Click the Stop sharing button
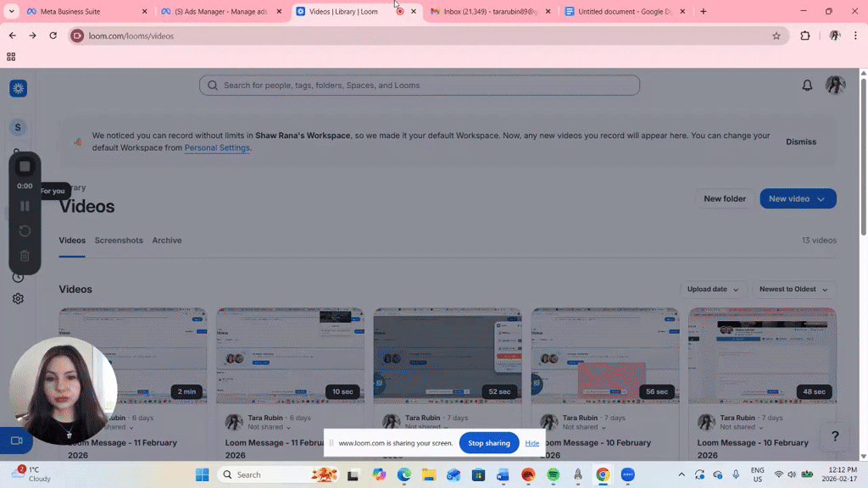Screen dimensions: 868x488 489,442
